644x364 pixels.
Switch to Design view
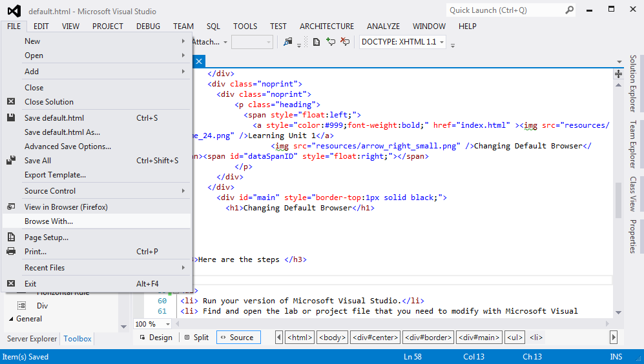155,337
